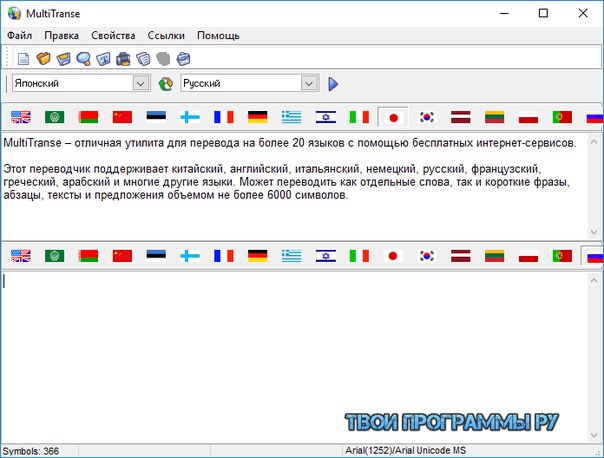Click the Open folder toolbar icon

[44, 59]
